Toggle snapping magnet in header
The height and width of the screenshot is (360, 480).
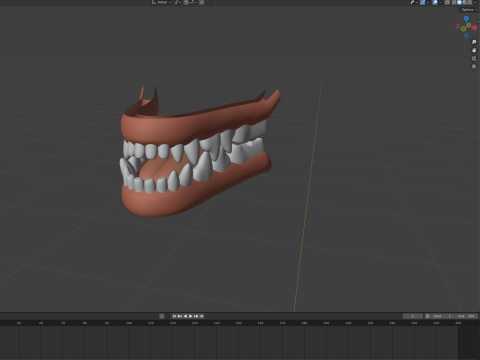click(186, 2)
